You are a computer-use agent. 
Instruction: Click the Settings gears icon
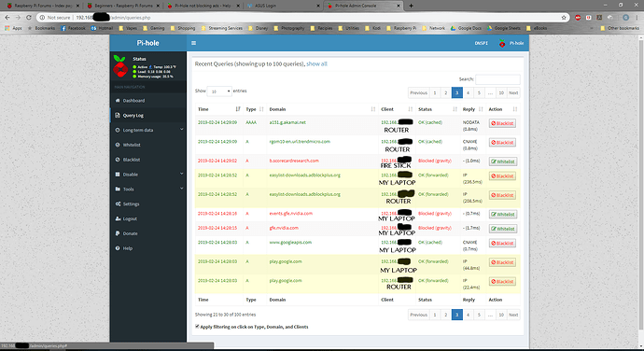118,204
